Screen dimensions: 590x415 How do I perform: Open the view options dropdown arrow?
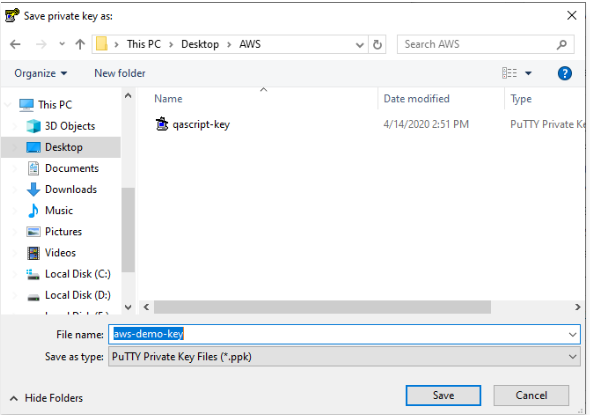tap(528, 73)
